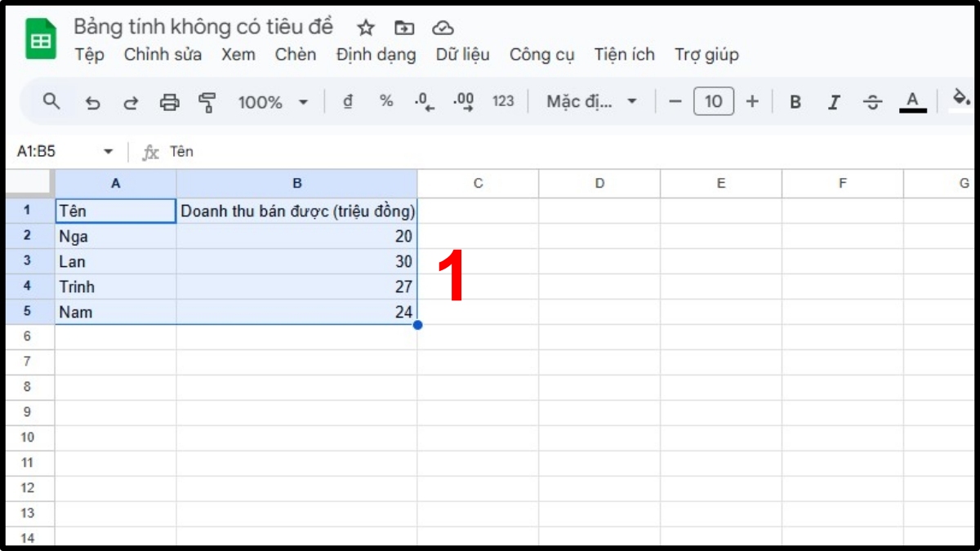
Task: Click the print icon
Action: pyautogui.click(x=169, y=102)
